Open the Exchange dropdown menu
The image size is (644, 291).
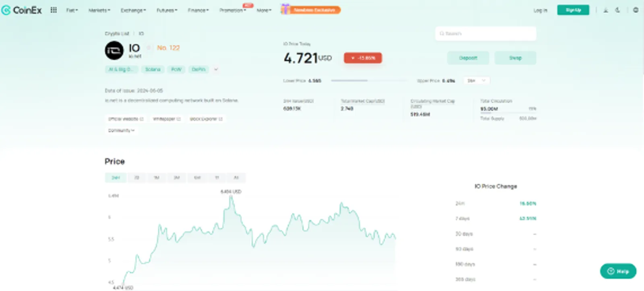[133, 10]
